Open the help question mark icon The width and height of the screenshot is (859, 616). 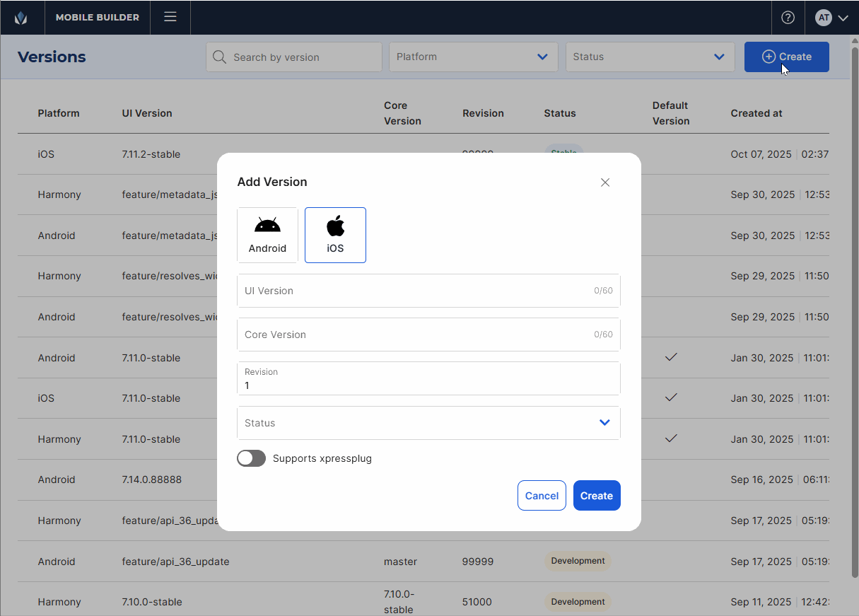pos(788,18)
